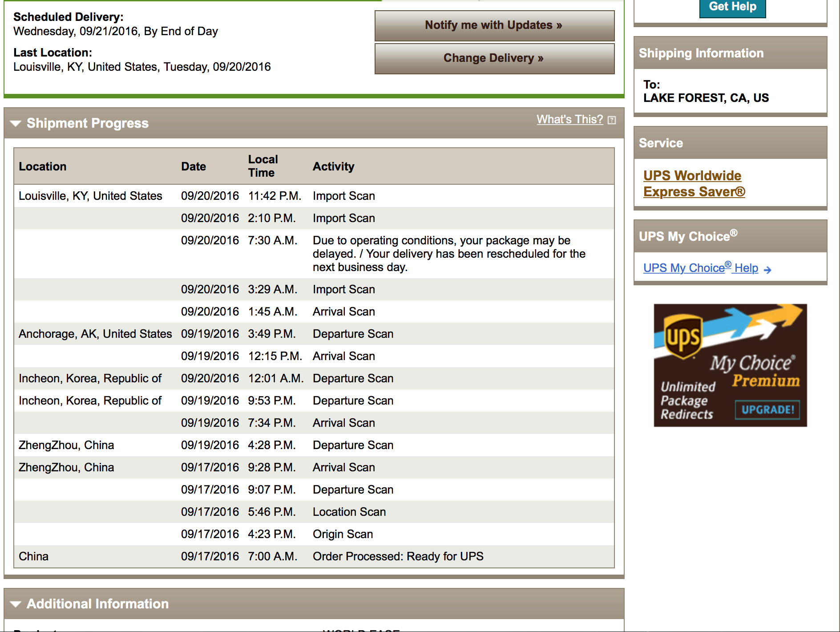Click the Activity column header
840x632 pixels.
333,166
